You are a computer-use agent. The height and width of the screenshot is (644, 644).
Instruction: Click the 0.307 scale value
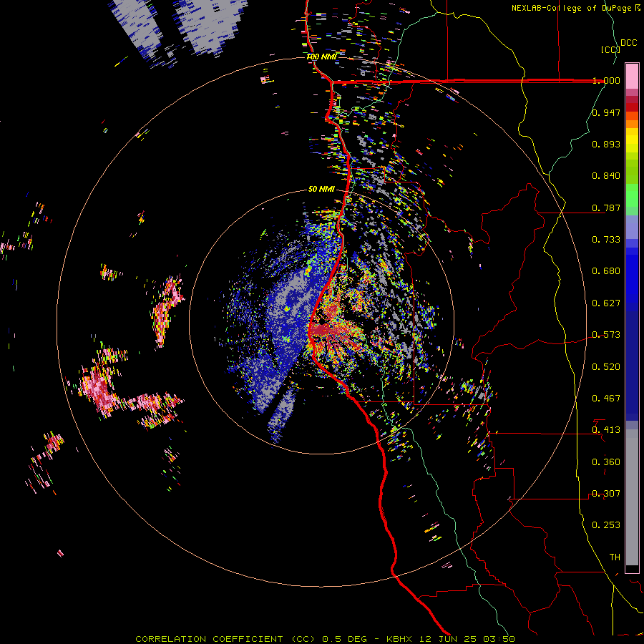(x=606, y=494)
